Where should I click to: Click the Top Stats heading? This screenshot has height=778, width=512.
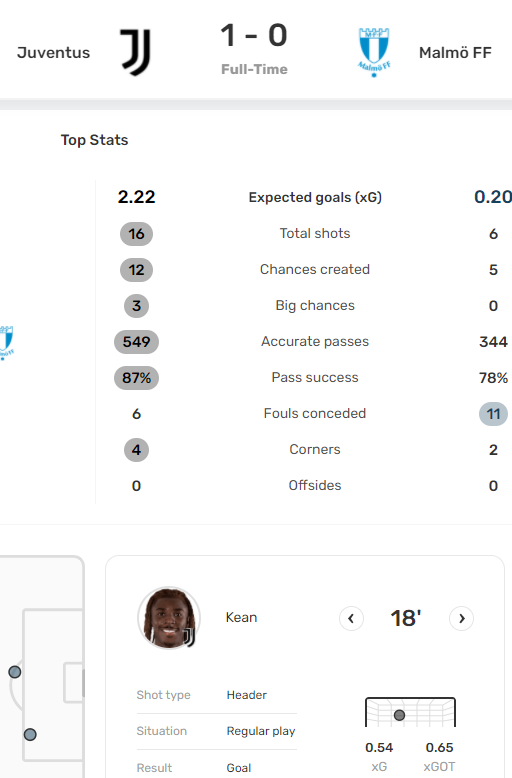[94, 140]
